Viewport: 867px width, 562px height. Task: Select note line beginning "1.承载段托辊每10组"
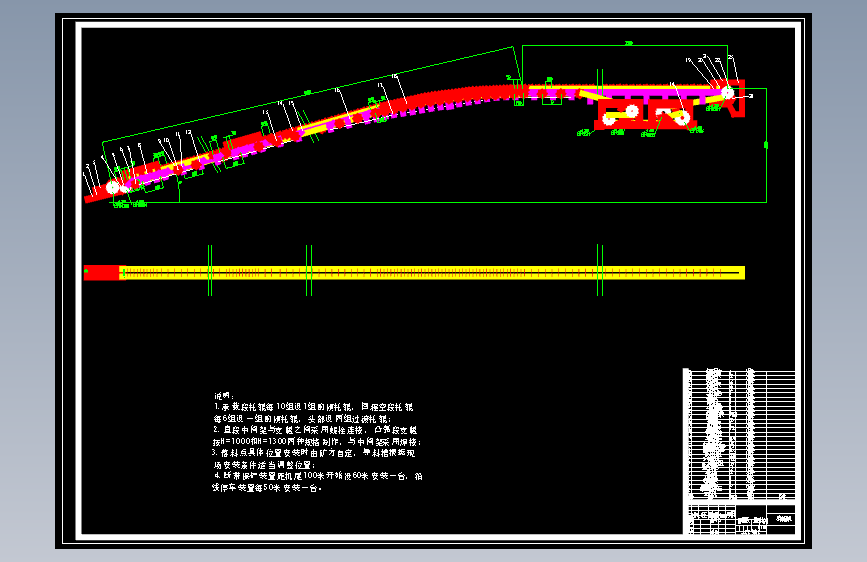[x=314, y=407]
